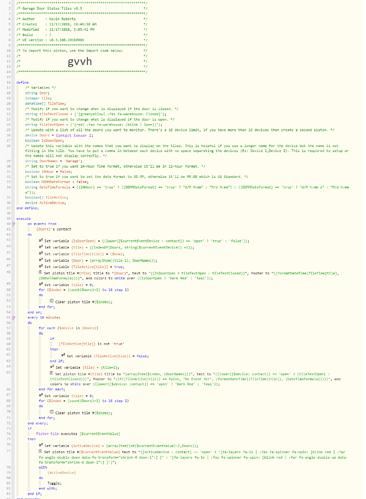Select the 'every 10 minutes' timer statement
366x499 pixels.
tap(44, 318)
